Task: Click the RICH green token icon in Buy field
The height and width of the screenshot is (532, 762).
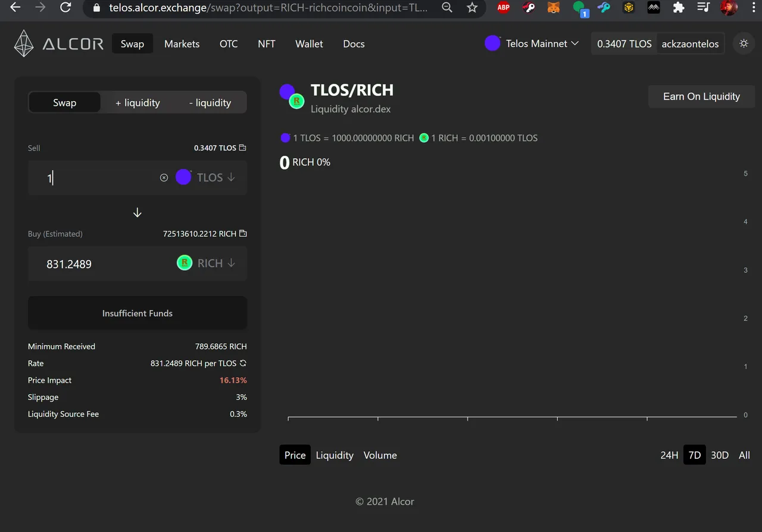Action: click(x=185, y=262)
